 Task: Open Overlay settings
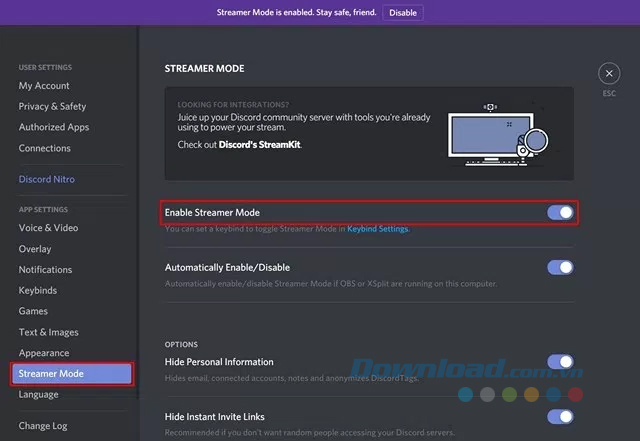(x=35, y=249)
